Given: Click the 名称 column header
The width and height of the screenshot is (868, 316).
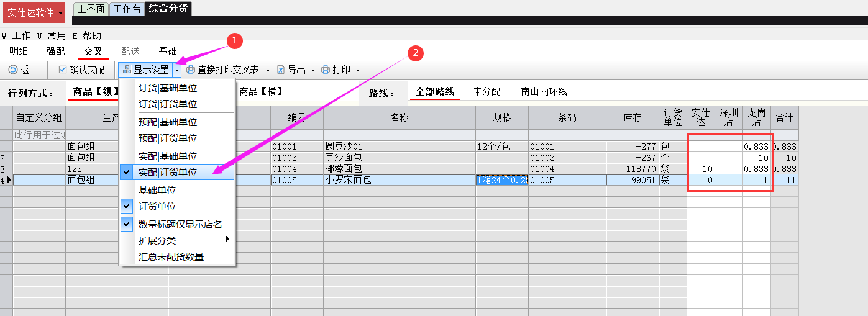Looking at the screenshot, I should coord(400,117).
